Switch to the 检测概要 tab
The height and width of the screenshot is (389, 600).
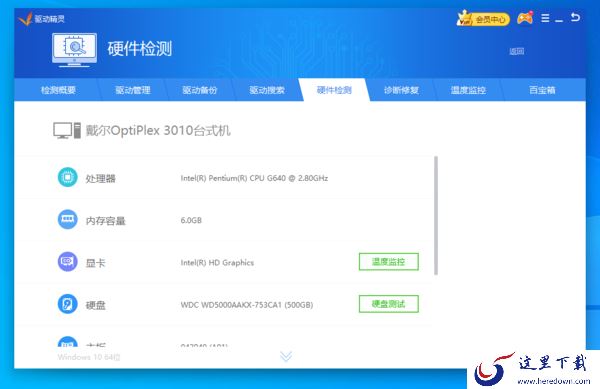[58, 90]
